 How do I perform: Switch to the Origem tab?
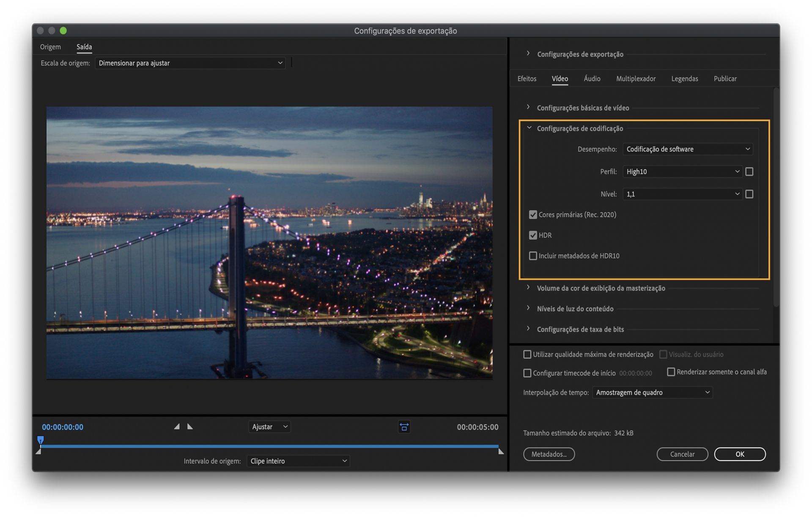(50, 47)
